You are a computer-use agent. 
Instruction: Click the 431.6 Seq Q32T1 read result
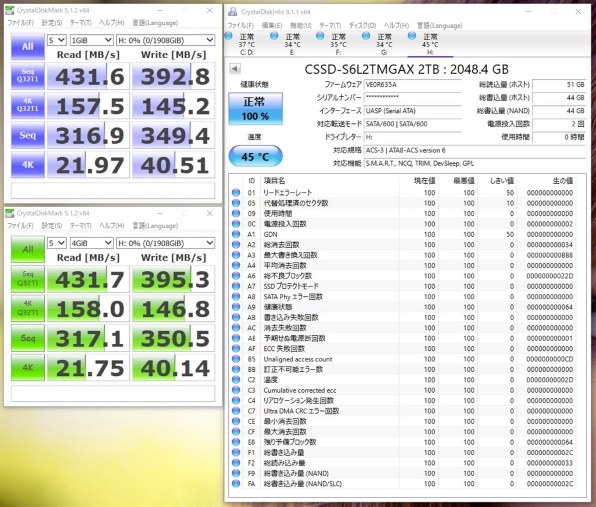click(88, 76)
